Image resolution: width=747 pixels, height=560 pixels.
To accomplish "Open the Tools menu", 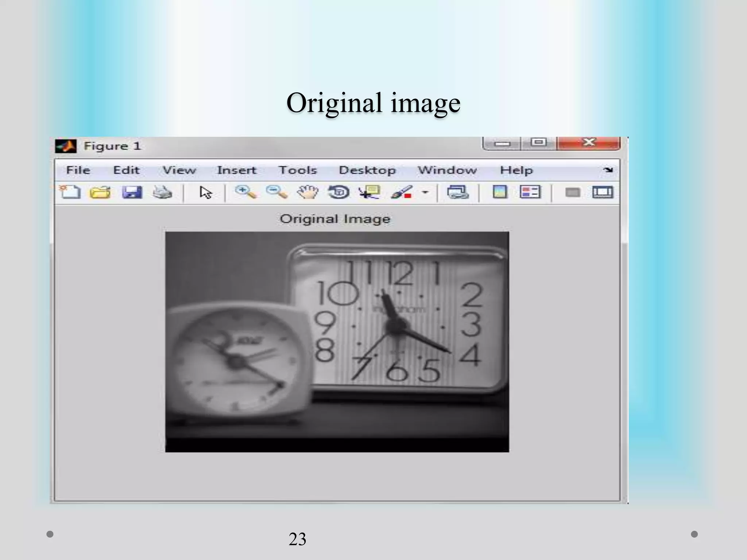I will coord(298,170).
